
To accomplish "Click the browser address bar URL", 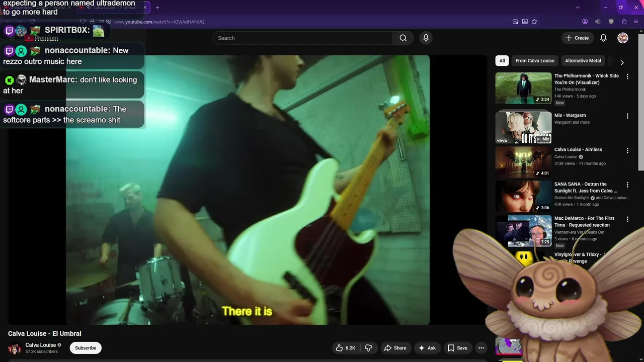I will (159, 22).
